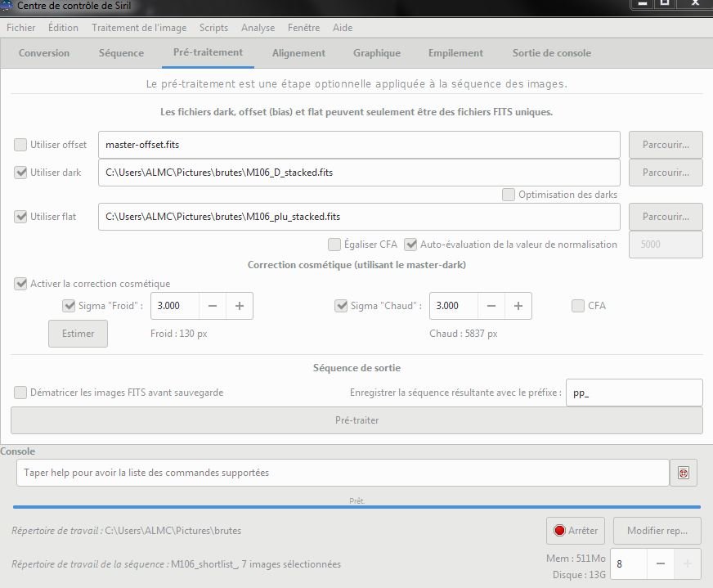Click Parcourir for the flat file
Screen dimensions: 713x588
666,217
